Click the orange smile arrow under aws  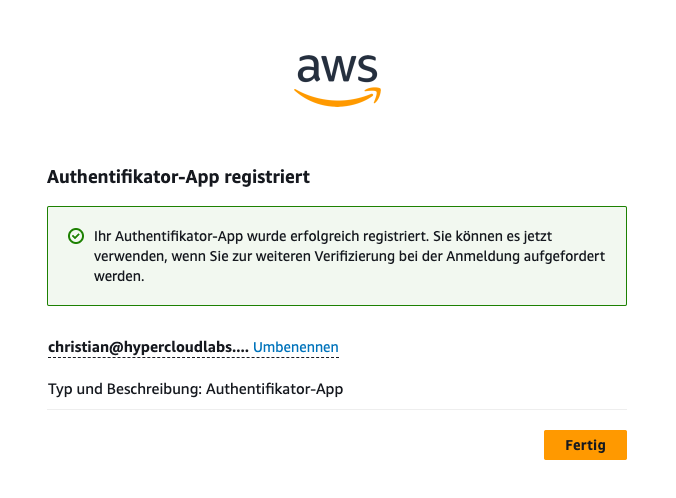click(x=337, y=96)
